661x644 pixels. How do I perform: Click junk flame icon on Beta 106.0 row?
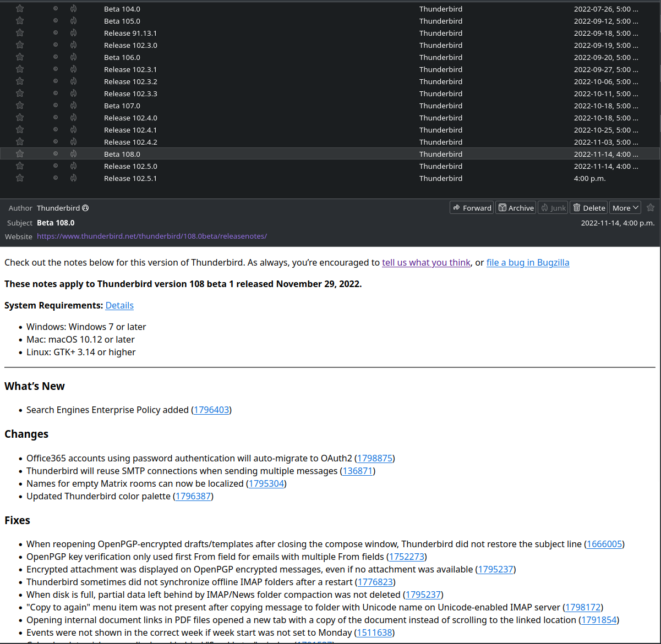pyautogui.click(x=73, y=57)
